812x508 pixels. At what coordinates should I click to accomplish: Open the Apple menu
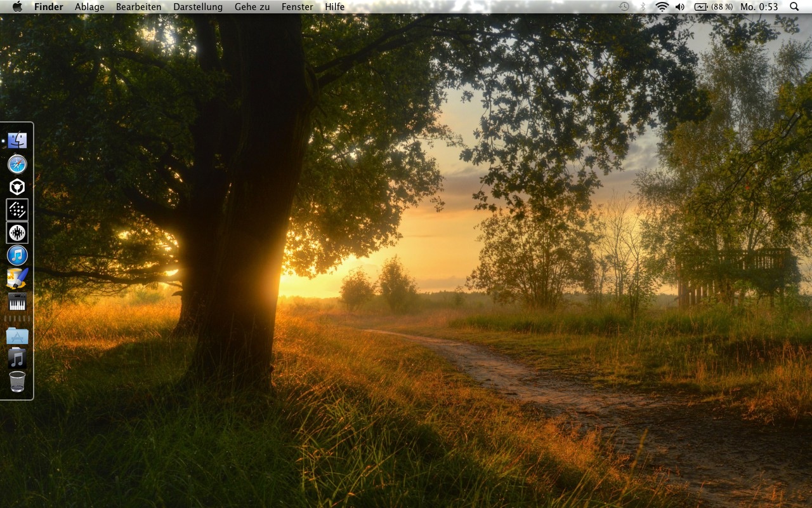point(17,7)
